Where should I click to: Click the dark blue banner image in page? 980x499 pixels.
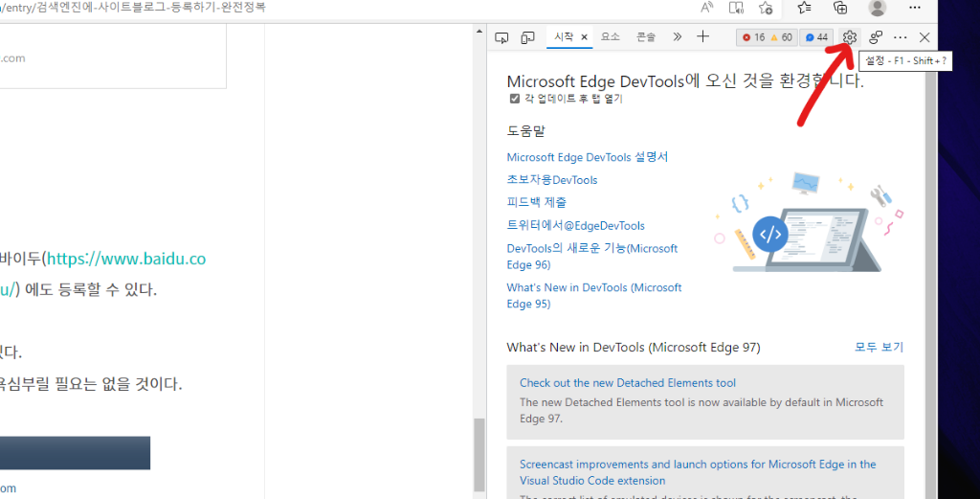75,453
